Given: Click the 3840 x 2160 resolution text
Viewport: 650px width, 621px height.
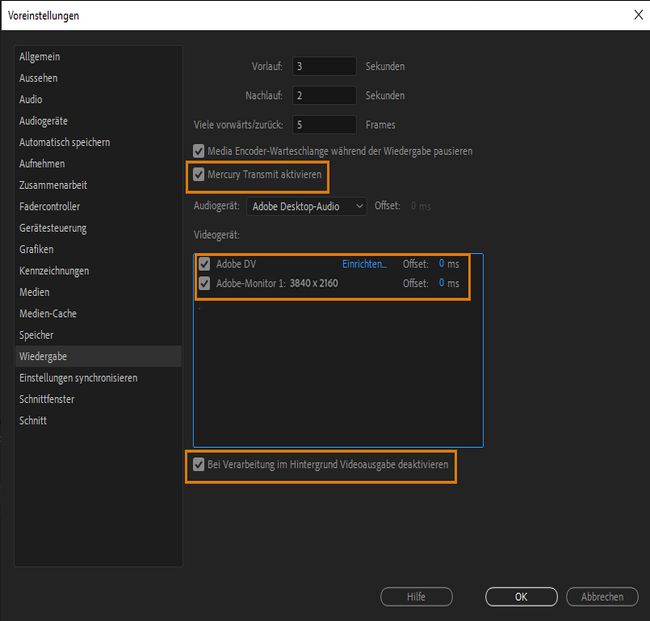Looking at the screenshot, I should tap(314, 284).
